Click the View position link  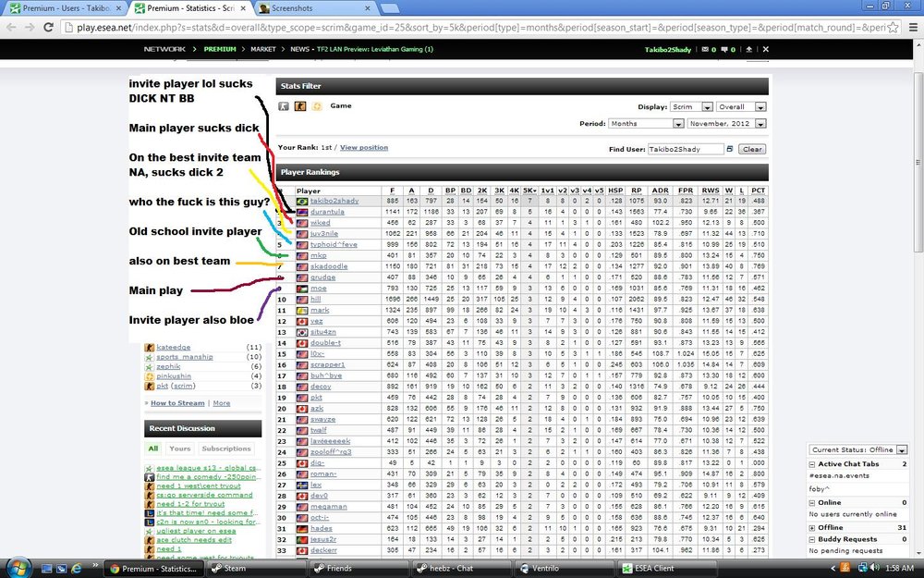(x=363, y=147)
